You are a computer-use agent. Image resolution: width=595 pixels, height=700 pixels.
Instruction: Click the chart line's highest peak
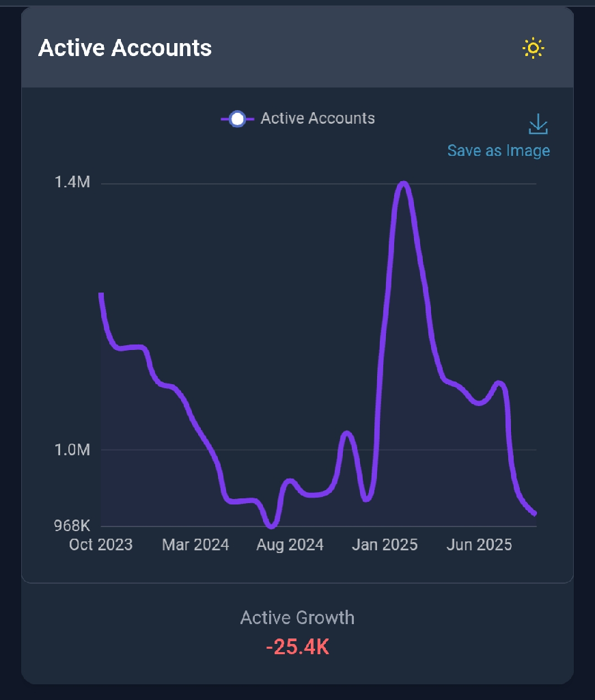pyautogui.click(x=404, y=183)
